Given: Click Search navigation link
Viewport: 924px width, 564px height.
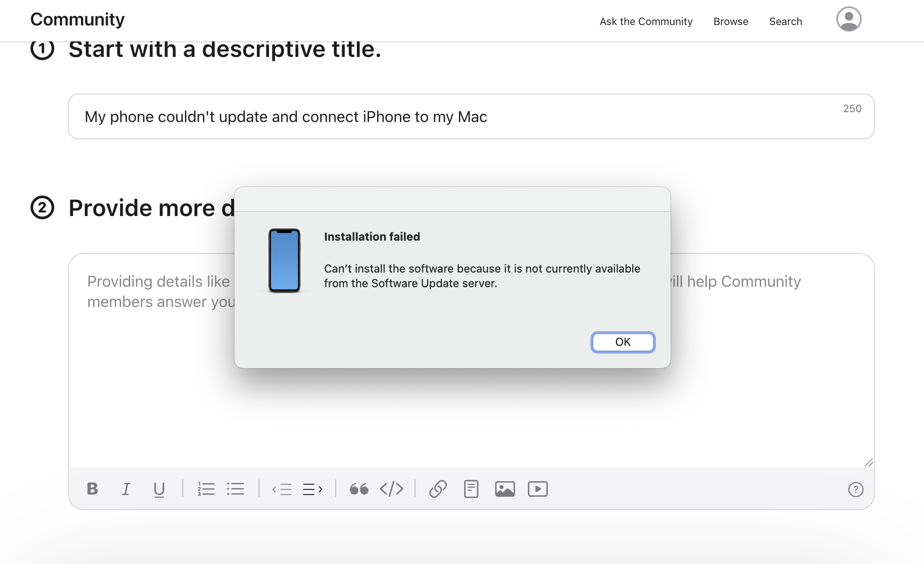Looking at the screenshot, I should click(785, 20).
